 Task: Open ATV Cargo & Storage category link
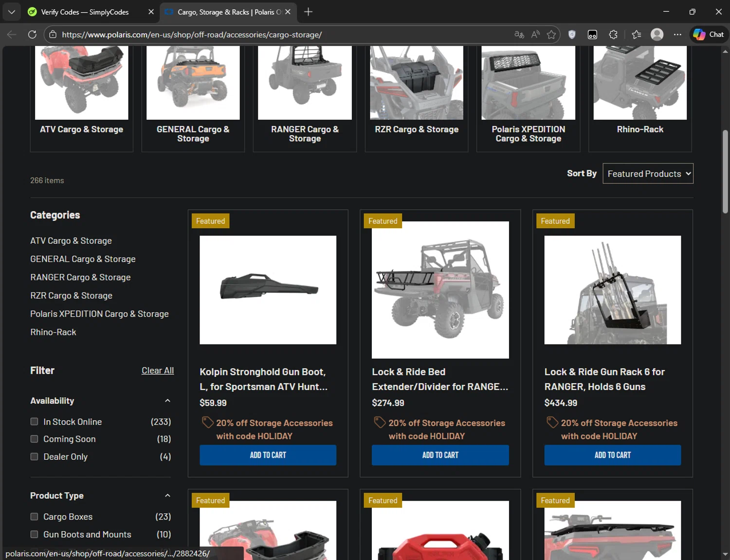click(x=71, y=241)
